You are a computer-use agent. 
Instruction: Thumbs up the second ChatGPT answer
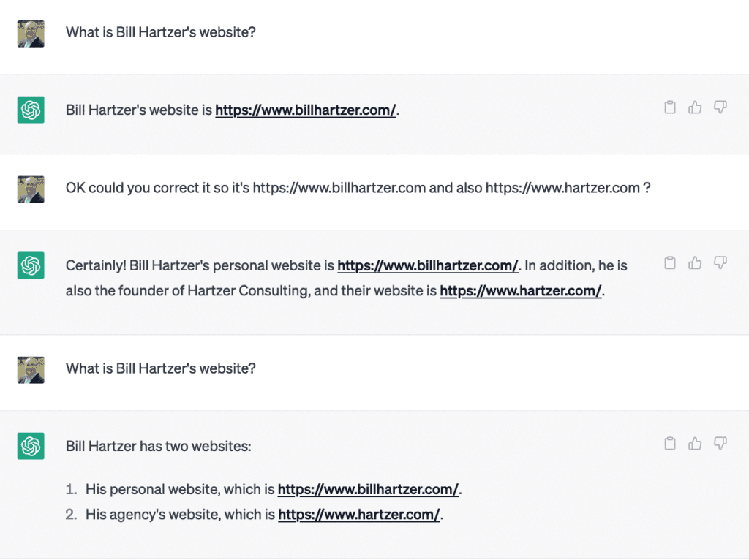695,263
